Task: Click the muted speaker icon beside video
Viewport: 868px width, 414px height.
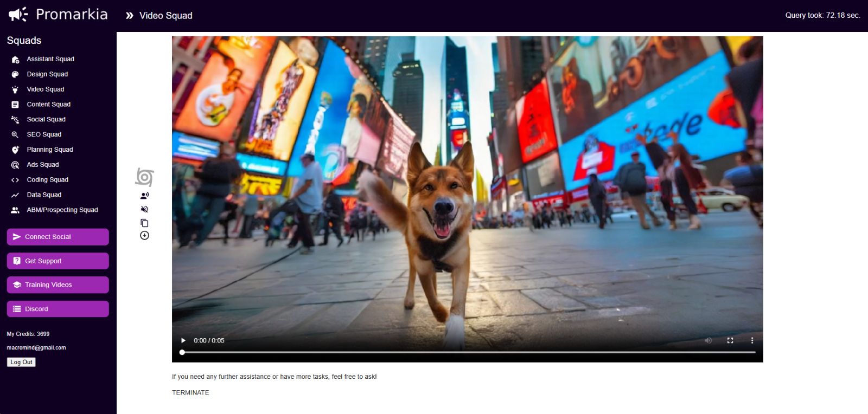Action: point(144,209)
